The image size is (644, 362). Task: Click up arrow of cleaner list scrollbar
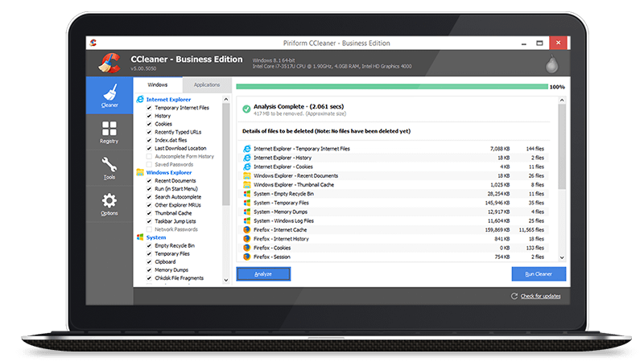pos(226,99)
